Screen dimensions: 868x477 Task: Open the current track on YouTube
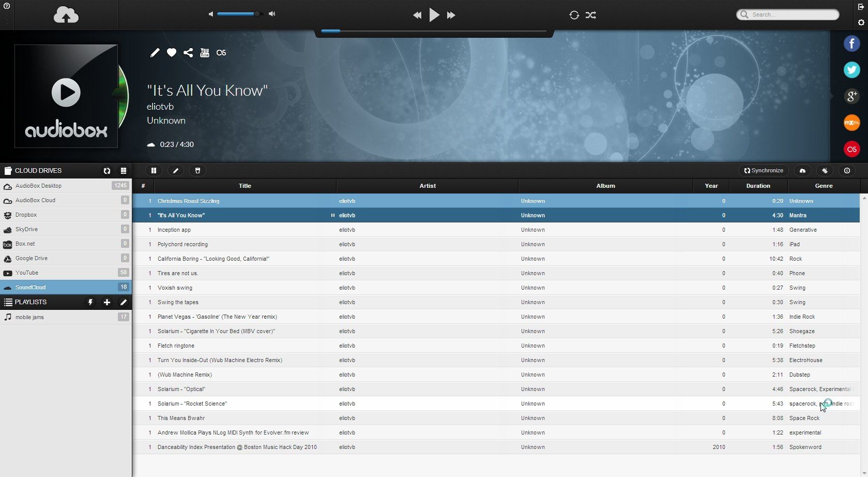(204, 52)
